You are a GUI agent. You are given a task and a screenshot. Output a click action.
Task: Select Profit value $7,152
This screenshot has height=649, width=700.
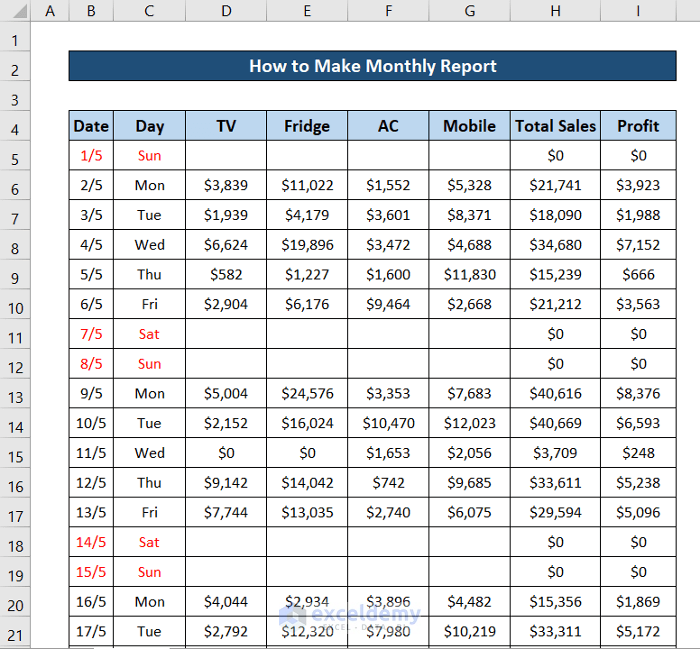click(638, 245)
